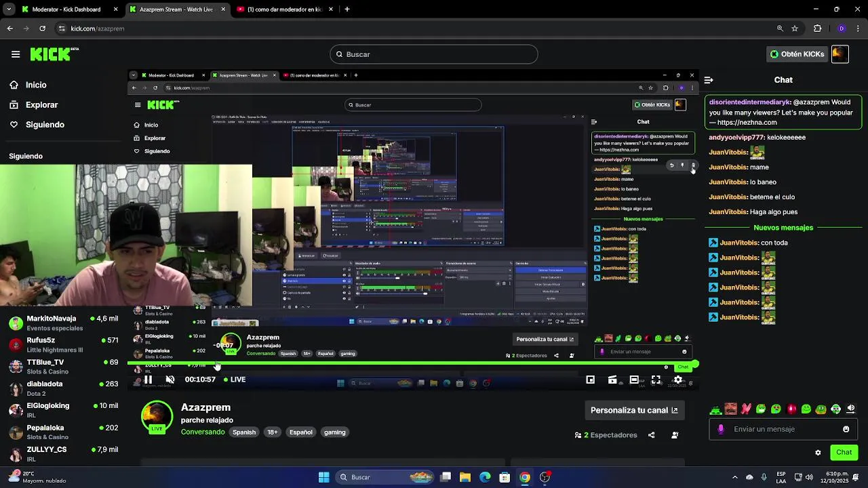Image resolution: width=868 pixels, height=488 pixels.
Task: Select the gaming tag
Action: pyautogui.click(x=334, y=432)
